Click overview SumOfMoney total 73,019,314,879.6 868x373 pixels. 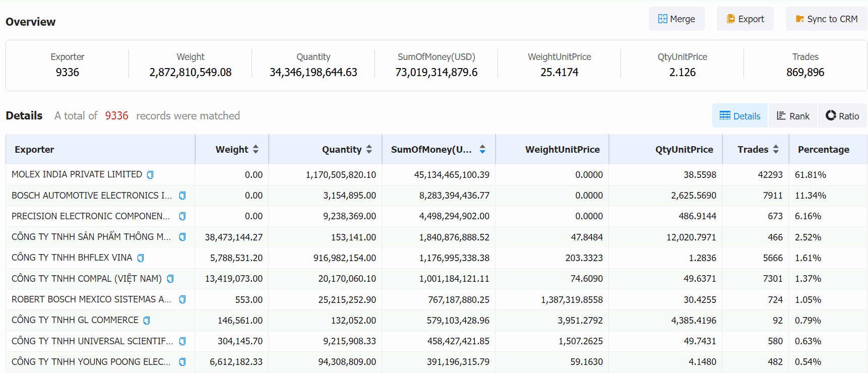[437, 73]
